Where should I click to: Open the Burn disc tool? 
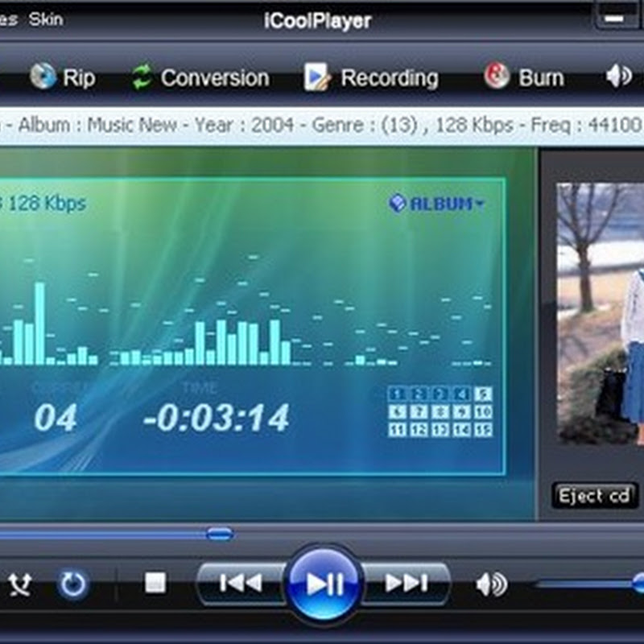click(x=524, y=77)
